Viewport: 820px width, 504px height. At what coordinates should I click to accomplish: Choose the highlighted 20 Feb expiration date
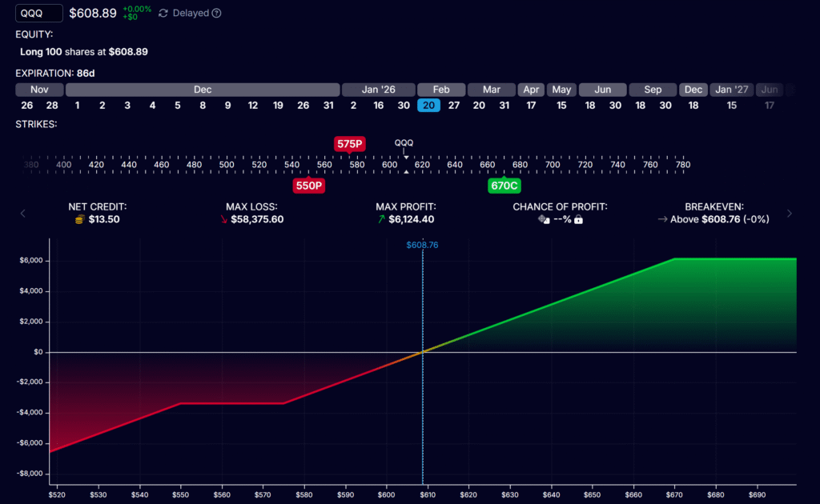click(428, 106)
